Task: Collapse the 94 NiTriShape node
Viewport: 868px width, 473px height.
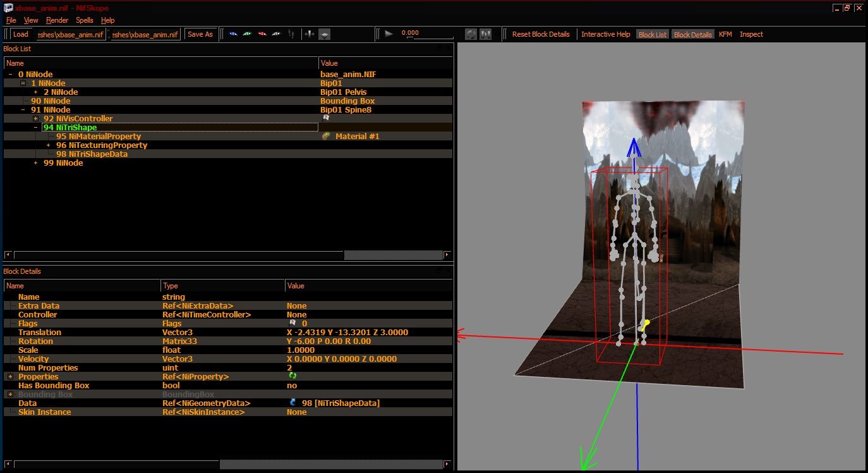Action: tap(35, 128)
